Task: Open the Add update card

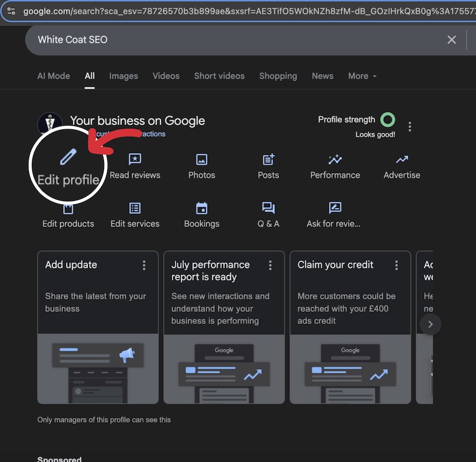Action: (x=98, y=327)
